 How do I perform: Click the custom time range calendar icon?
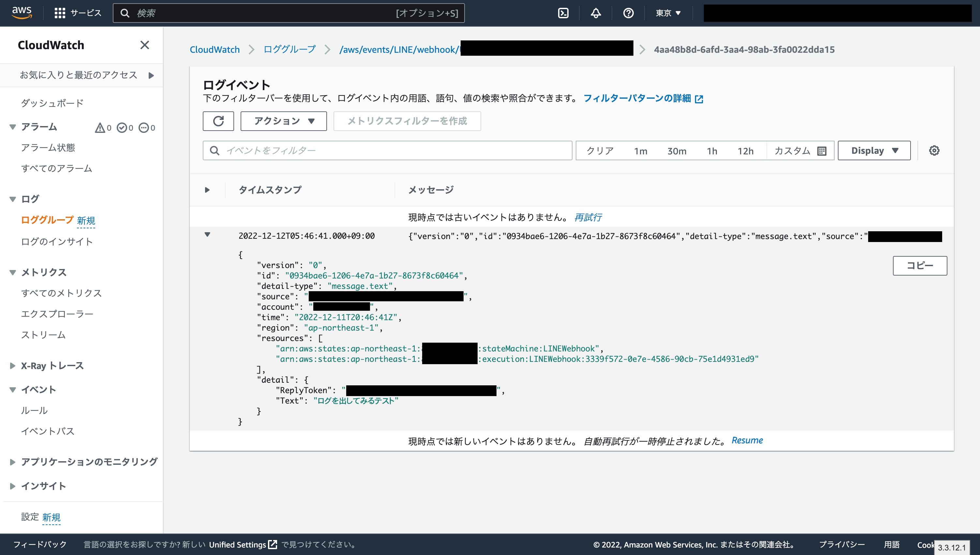[x=822, y=151]
